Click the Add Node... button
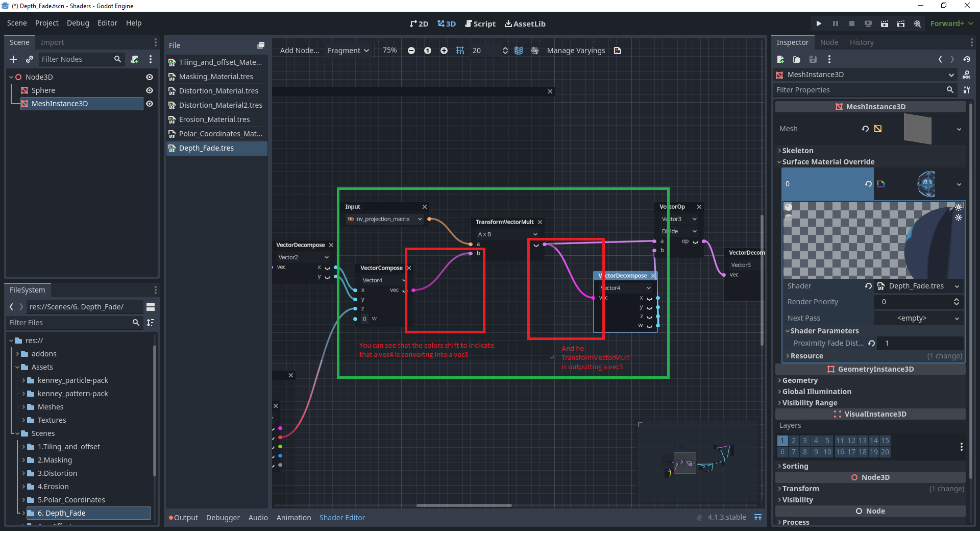Viewport: 980px width, 533px height. [x=299, y=51]
